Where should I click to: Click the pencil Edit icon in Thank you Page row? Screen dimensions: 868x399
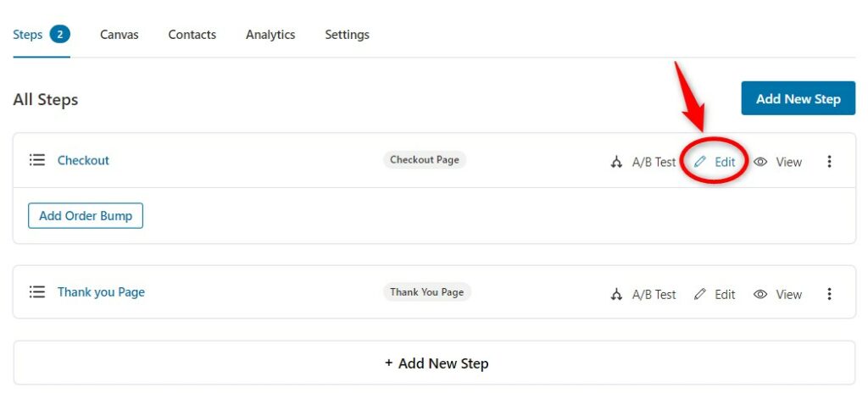700,294
